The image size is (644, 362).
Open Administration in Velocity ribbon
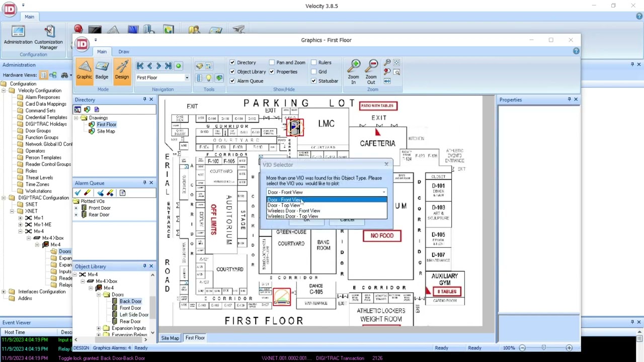point(18,36)
